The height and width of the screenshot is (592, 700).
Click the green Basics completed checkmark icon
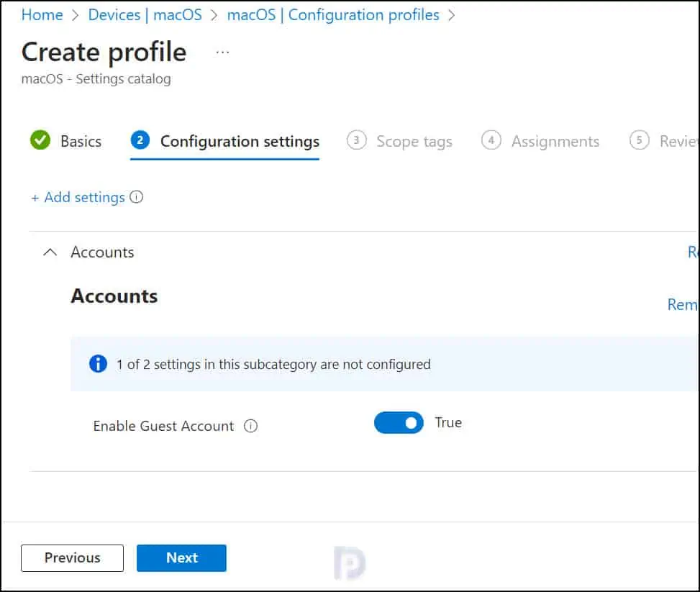pyautogui.click(x=40, y=140)
